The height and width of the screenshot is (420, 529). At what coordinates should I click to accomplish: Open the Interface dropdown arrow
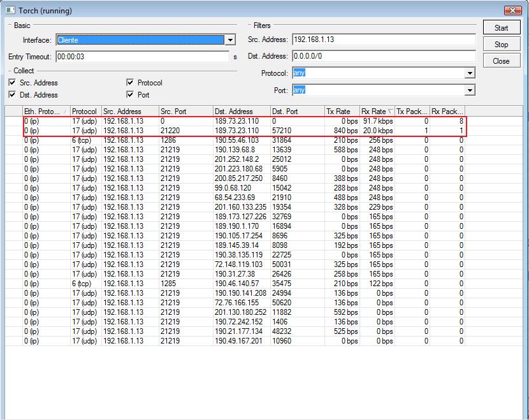[230, 40]
